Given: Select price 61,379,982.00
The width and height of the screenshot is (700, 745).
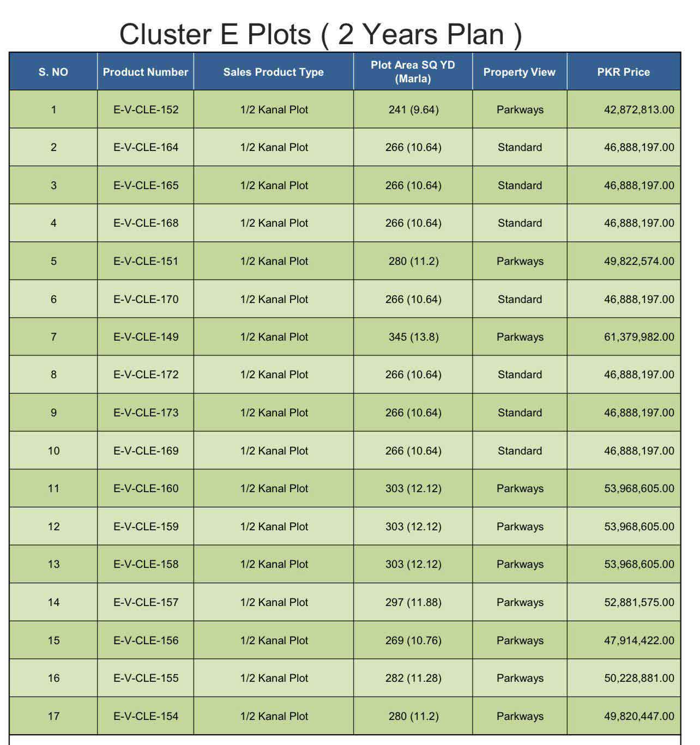Looking at the screenshot, I should tap(624, 337).
